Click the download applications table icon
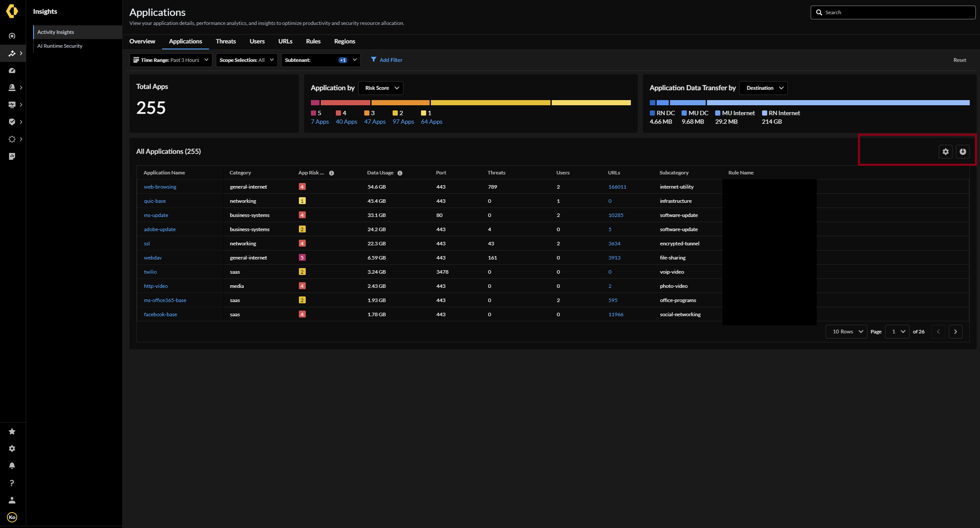This screenshot has width=980, height=528. tap(962, 152)
